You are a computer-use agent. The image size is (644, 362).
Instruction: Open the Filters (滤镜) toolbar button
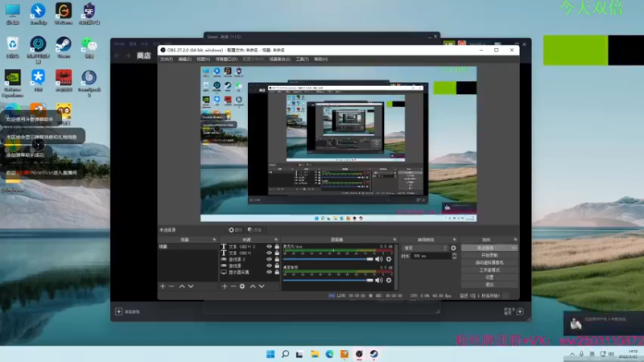pyautogui.click(x=254, y=230)
